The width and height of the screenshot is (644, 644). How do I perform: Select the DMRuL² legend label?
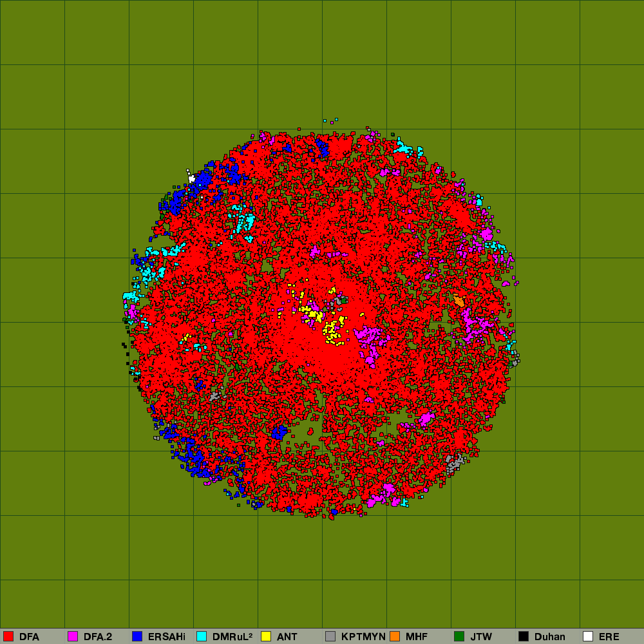point(232,637)
